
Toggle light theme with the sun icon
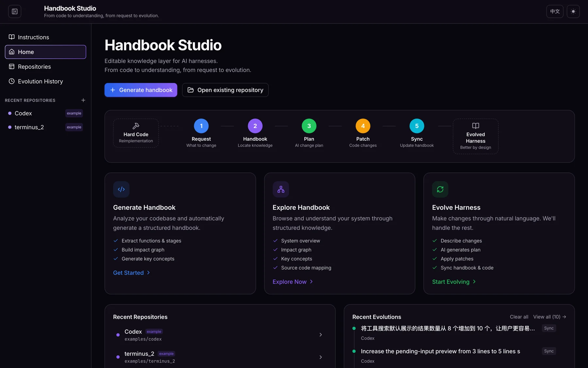tap(573, 11)
